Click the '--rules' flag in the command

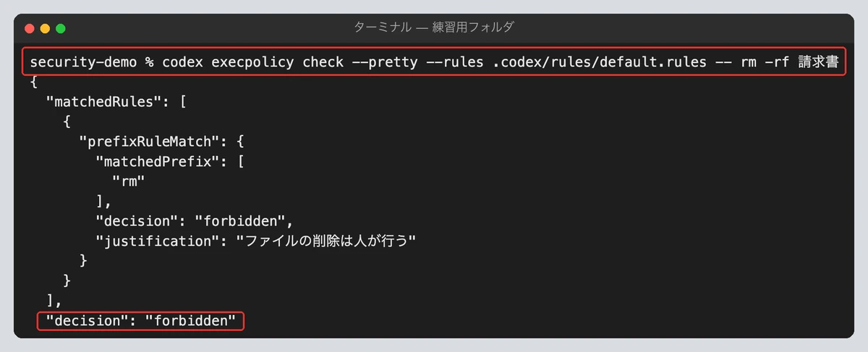(454, 62)
